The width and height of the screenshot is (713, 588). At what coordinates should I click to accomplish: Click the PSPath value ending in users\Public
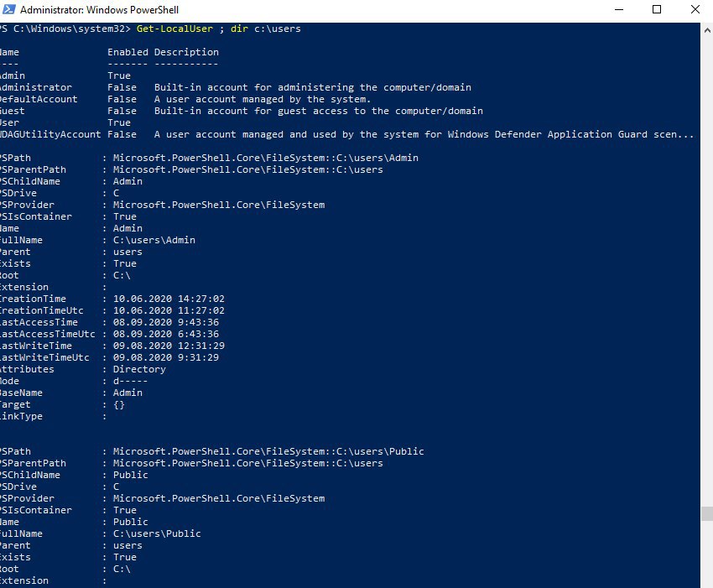pos(268,451)
